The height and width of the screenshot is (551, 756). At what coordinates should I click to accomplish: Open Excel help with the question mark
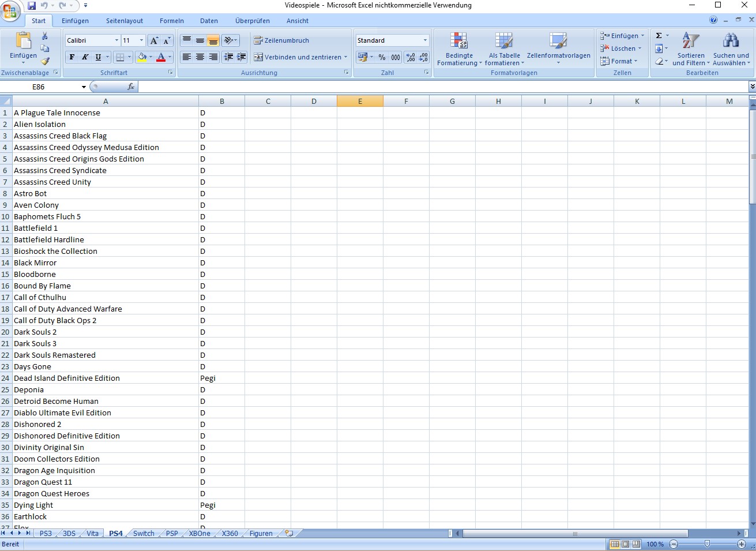point(713,20)
